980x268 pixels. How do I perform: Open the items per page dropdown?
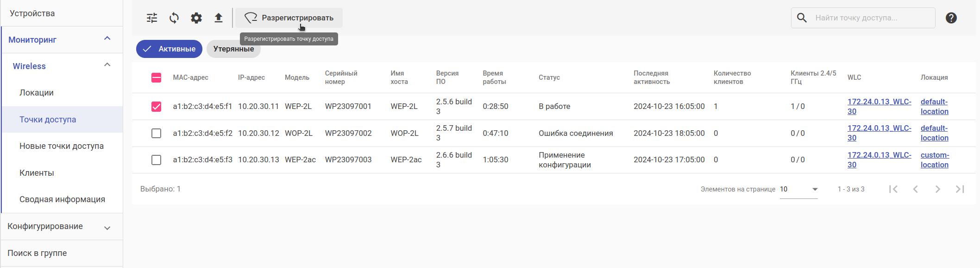[799, 189]
